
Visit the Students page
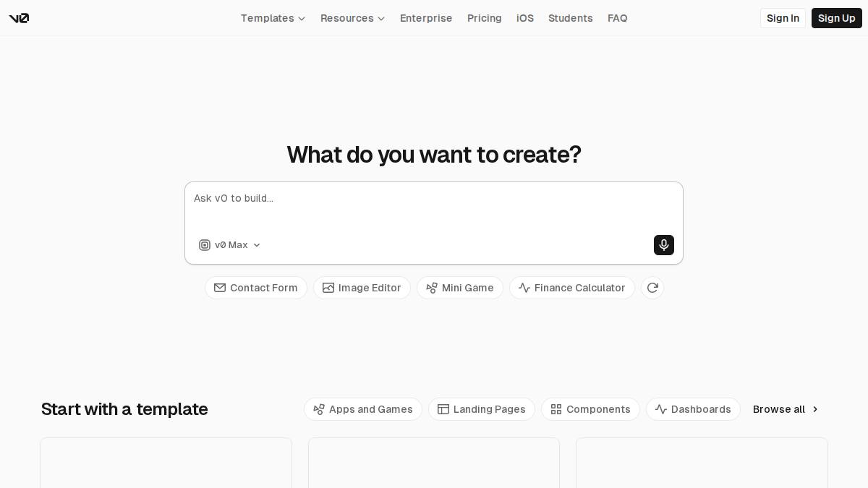[571, 18]
